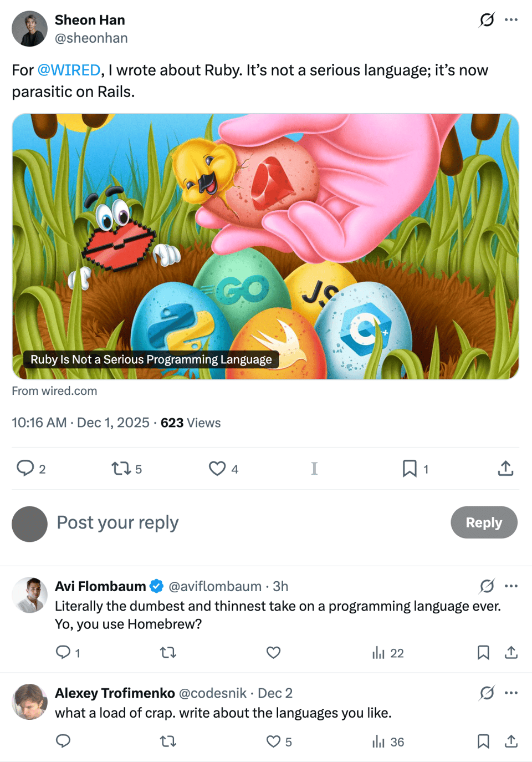Unlike Alexey Trofimenko's reply
Image resolution: width=532 pixels, height=762 pixels.
tap(272, 741)
